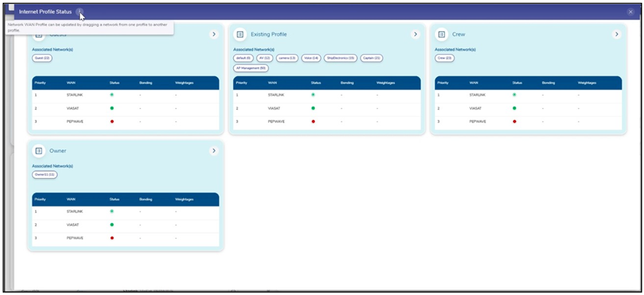Click the Captain (21) network chip

(x=371, y=58)
